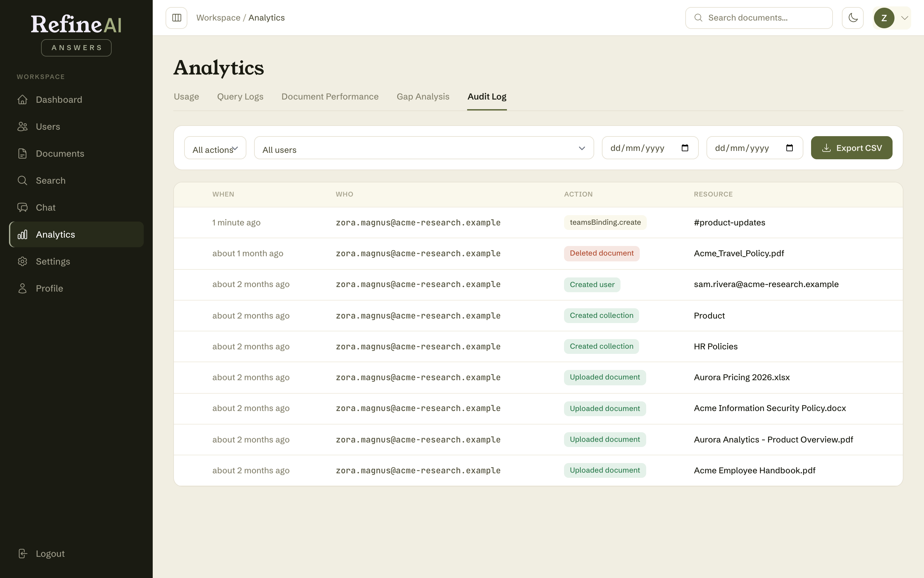Open the Gap Analysis tab

(x=423, y=97)
